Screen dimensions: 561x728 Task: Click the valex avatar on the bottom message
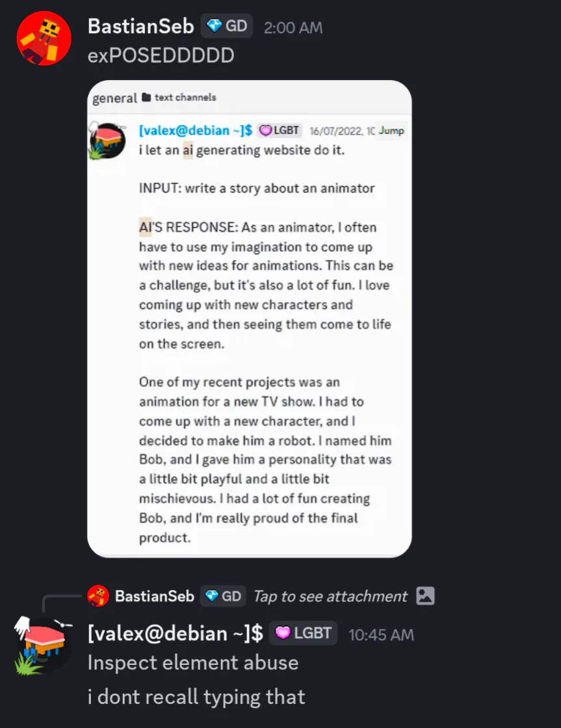coord(43,644)
